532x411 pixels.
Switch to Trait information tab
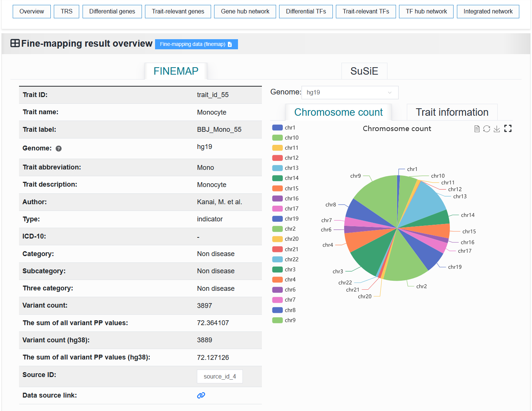point(452,112)
